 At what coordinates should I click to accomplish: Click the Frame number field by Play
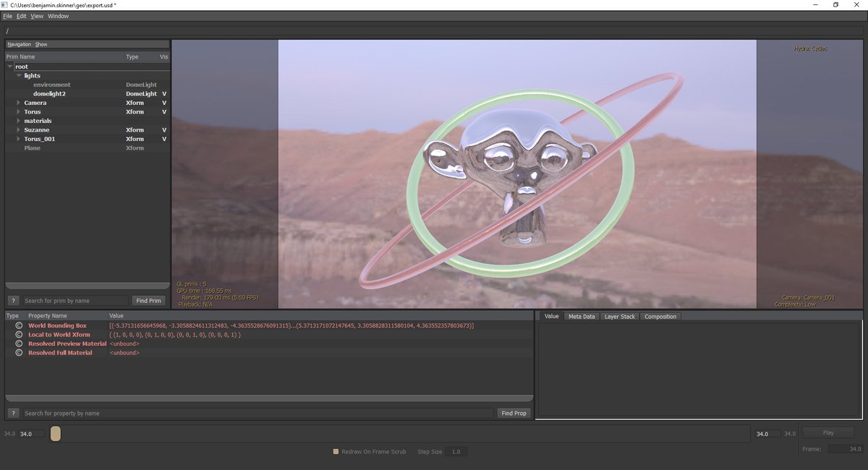pyautogui.click(x=845, y=449)
